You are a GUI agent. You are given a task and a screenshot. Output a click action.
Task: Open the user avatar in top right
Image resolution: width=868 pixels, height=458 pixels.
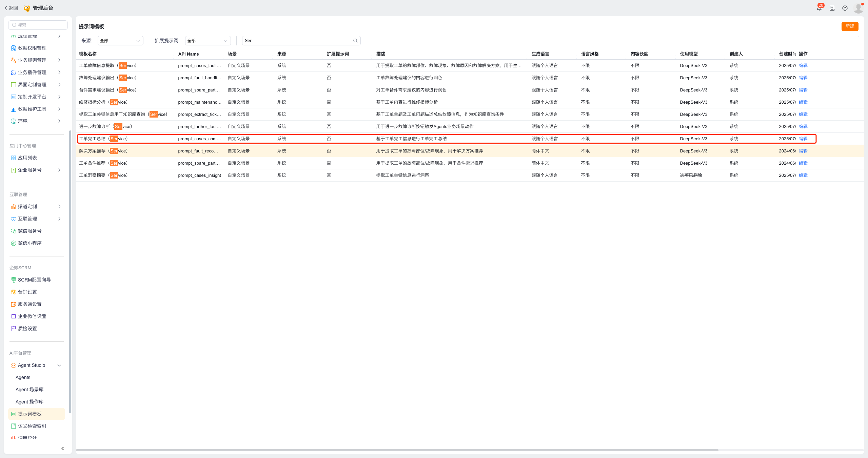pyautogui.click(x=859, y=8)
